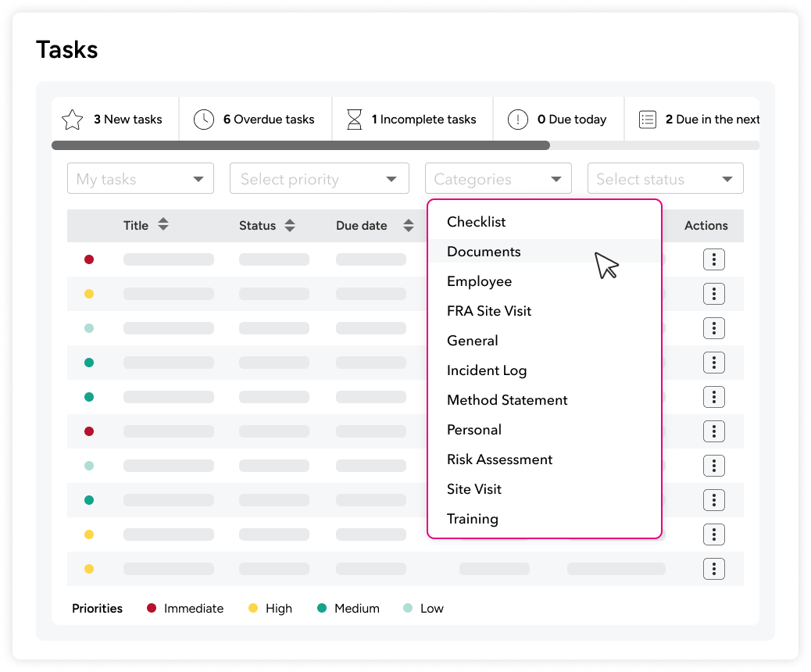This screenshot has height=672, width=811.
Task: Sort the table using Due date arrows
Action: (x=409, y=225)
